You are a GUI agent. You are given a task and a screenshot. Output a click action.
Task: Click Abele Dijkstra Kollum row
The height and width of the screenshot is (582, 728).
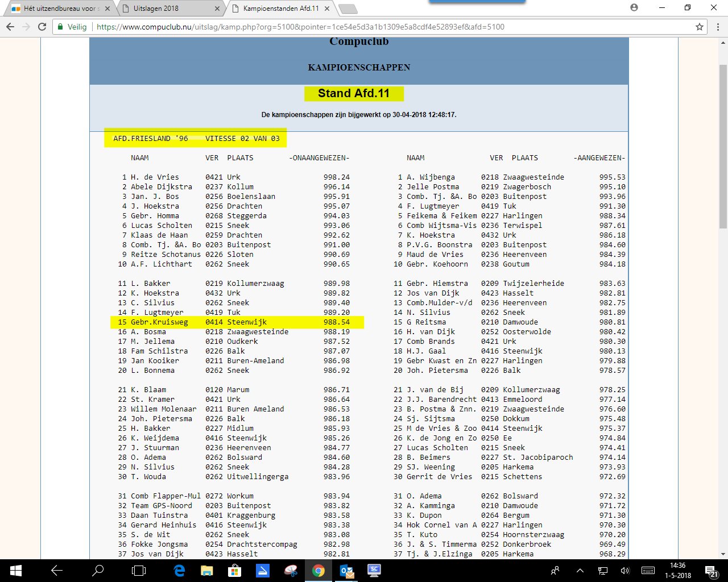[234, 186]
